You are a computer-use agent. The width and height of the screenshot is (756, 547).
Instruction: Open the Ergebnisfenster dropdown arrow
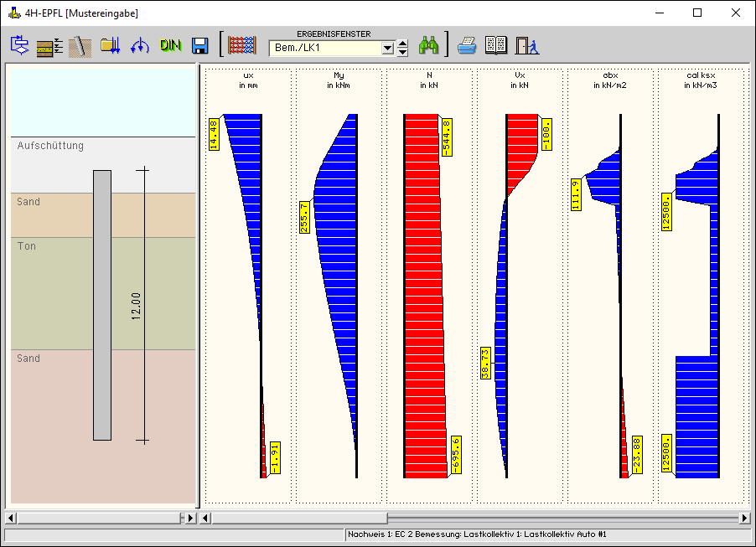[387, 49]
